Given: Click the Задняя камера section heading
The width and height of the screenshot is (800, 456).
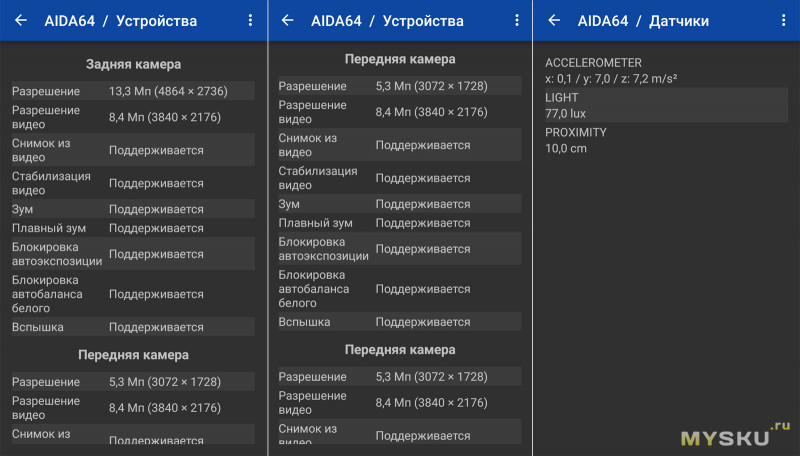Looking at the screenshot, I should click(133, 64).
